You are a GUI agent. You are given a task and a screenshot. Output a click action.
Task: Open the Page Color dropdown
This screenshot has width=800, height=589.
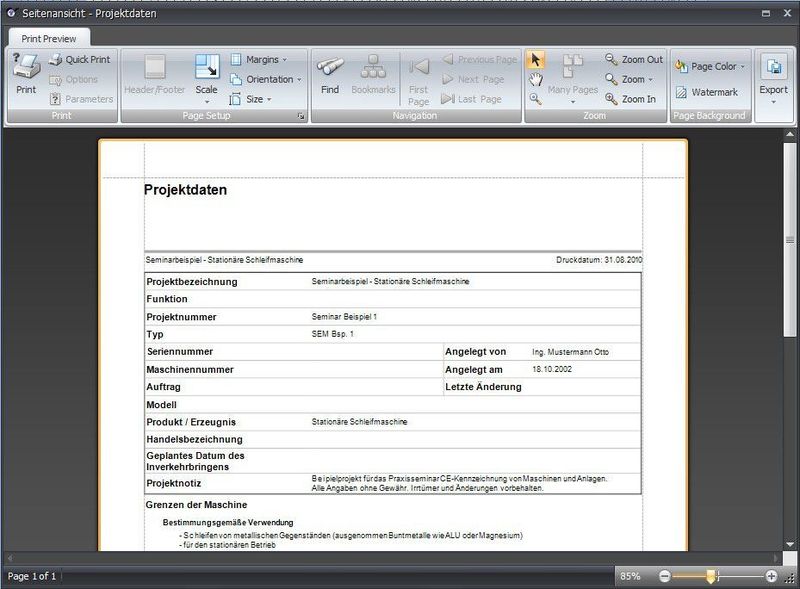710,66
